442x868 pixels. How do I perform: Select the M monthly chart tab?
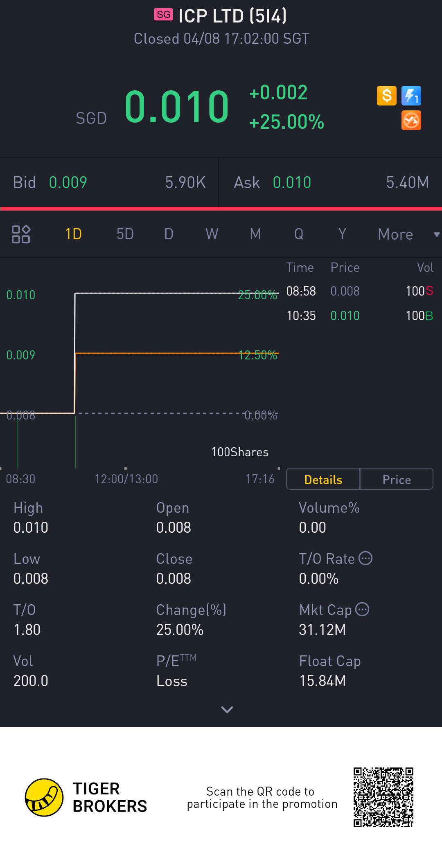pyautogui.click(x=255, y=234)
